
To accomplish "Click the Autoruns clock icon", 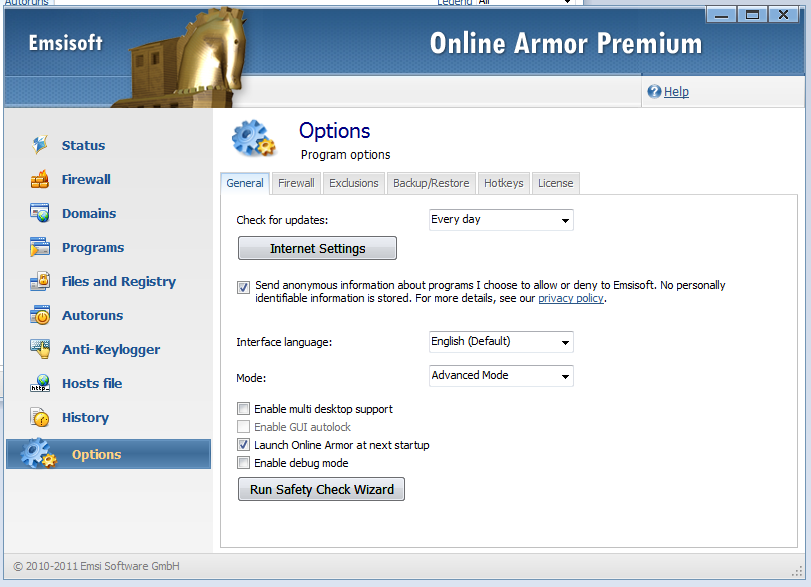I will (40, 315).
